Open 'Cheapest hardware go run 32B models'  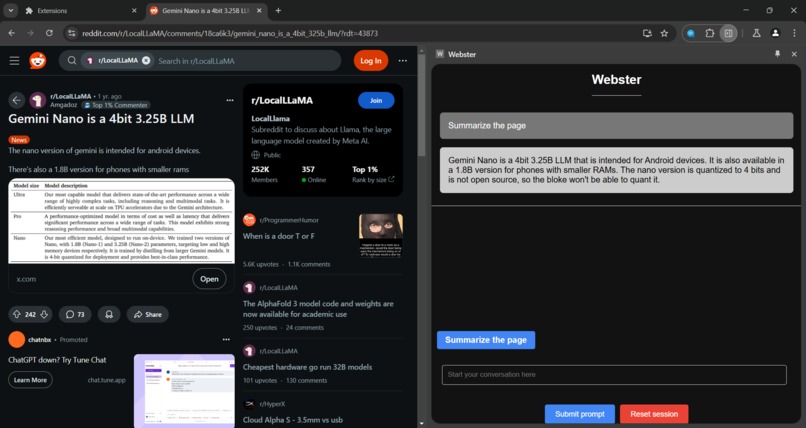(307, 367)
